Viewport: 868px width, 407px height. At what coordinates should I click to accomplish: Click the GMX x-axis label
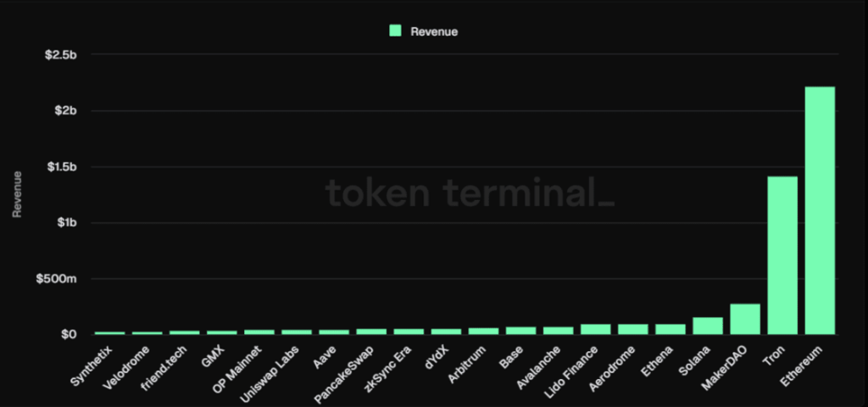213,355
